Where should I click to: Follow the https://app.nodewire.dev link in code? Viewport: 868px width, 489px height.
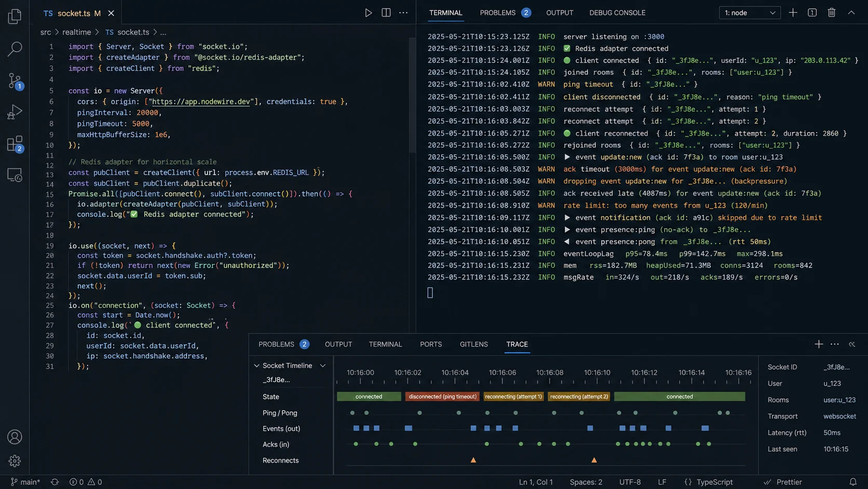pos(201,101)
